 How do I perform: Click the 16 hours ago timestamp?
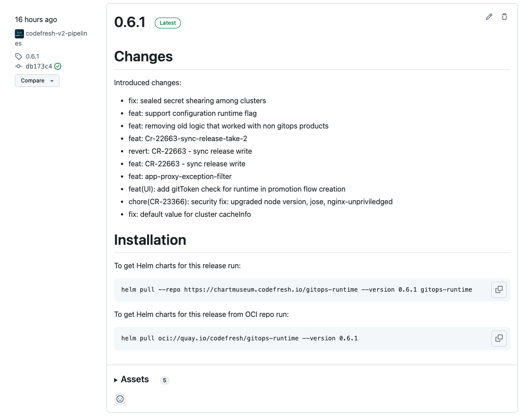pyautogui.click(x=36, y=19)
